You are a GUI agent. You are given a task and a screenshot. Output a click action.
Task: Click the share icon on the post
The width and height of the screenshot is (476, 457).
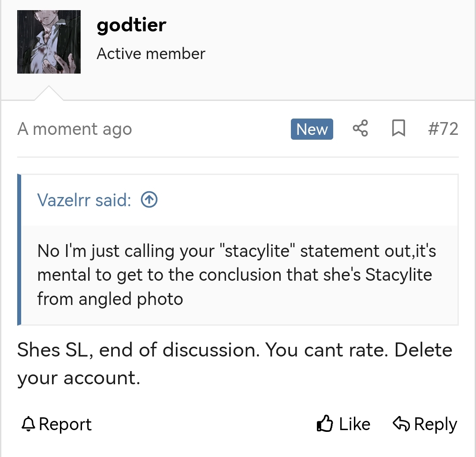click(x=360, y=129)
